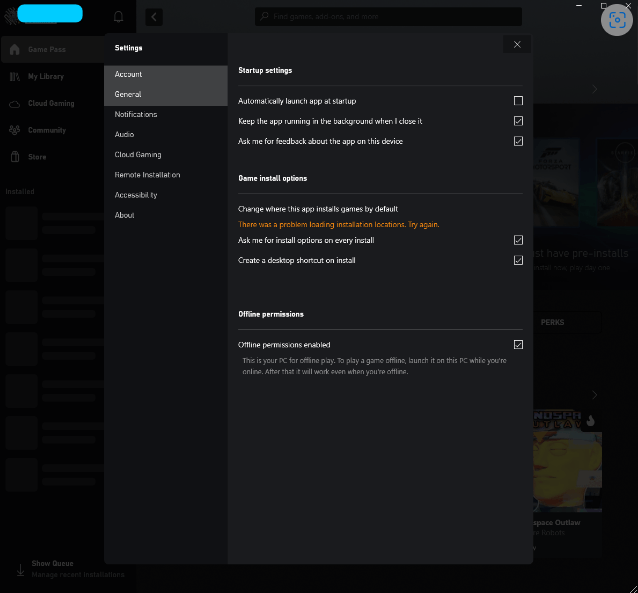
Task: Click the Game Pass home icon
Action: click(15, 49)
